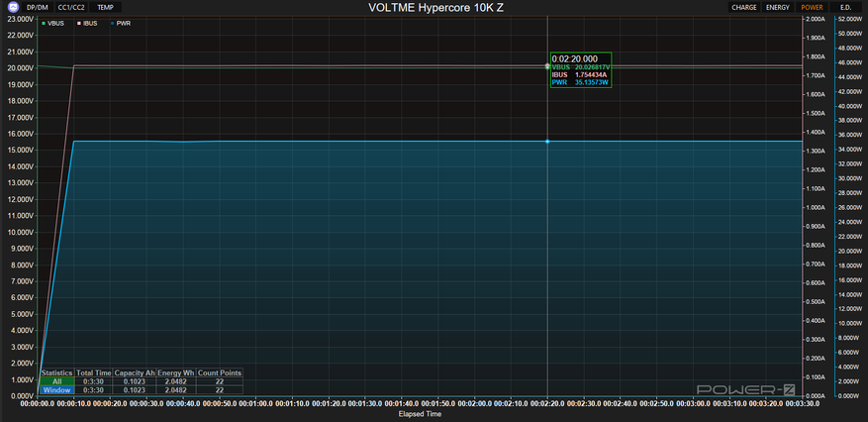Viewport: 868px width, 422px height.
Task: Open the TEMP view
Action: click(105, 8)
